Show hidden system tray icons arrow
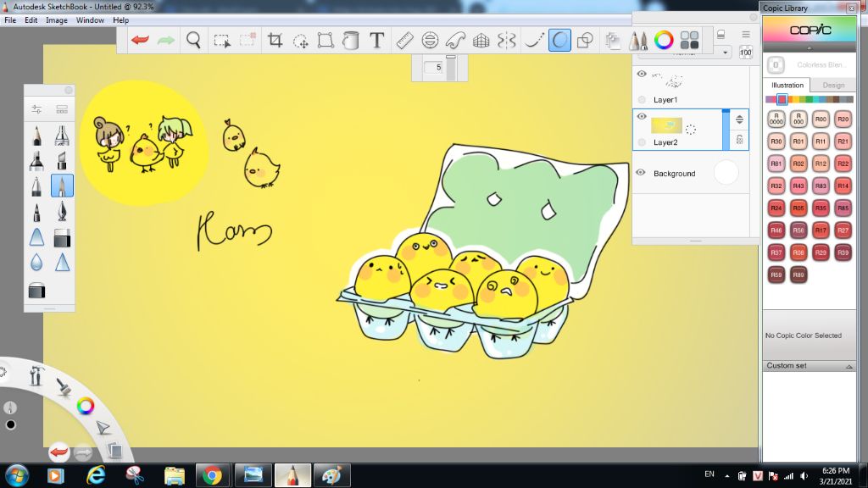Screen dimensions: 868x488 click(726, 475)
